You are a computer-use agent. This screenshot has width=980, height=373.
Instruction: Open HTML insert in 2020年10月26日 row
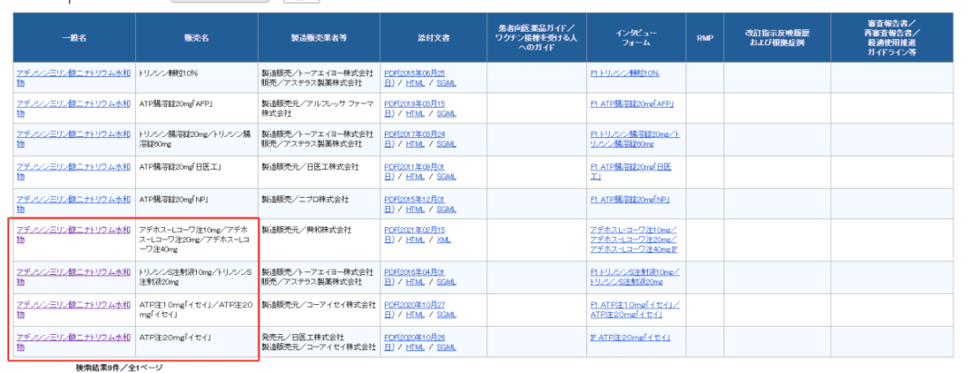(415, 347)
